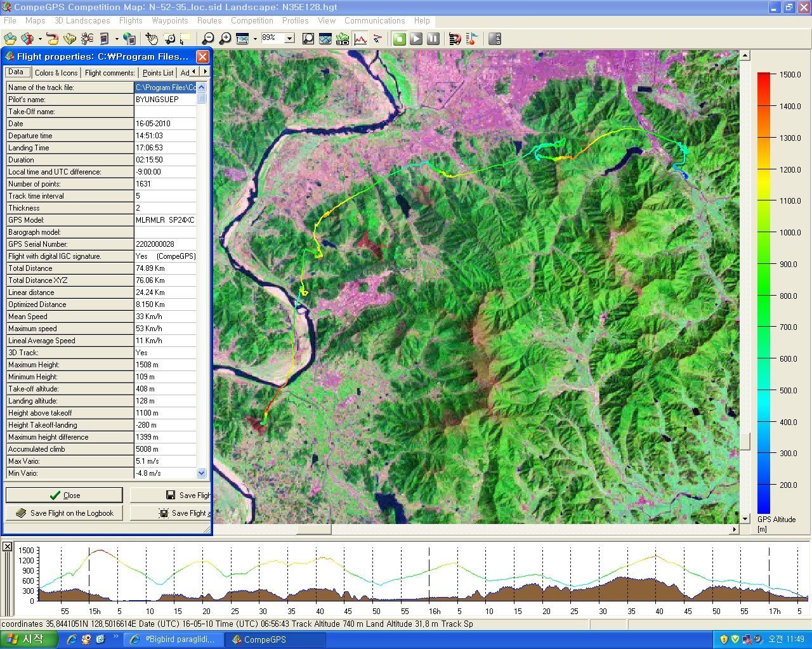Click the GPS Altitude color scale legend

click(x=764, y=293)
